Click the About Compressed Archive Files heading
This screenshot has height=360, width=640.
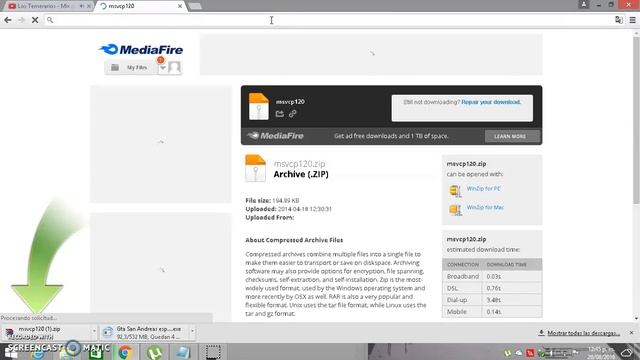point(294,240)
